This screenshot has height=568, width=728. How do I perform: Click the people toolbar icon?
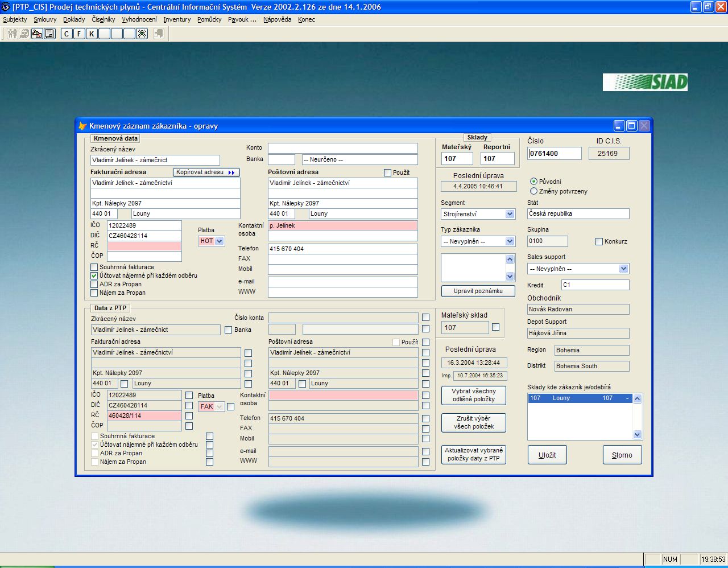pyautogui.click(x=12, y=34)
